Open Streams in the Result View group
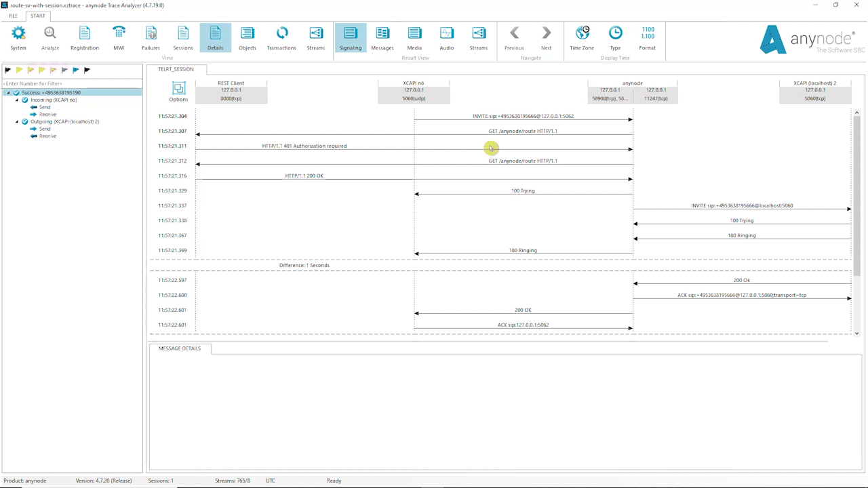 (x=479, y=38)
